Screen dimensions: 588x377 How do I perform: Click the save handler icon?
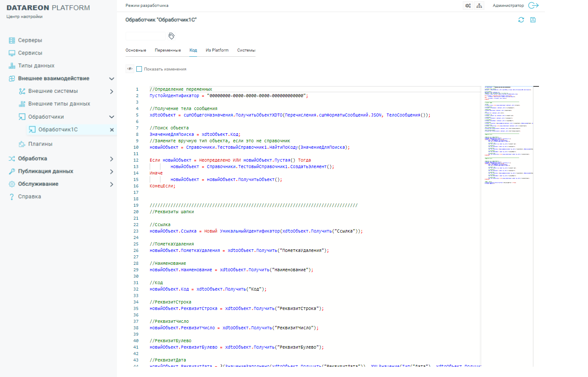533,20
